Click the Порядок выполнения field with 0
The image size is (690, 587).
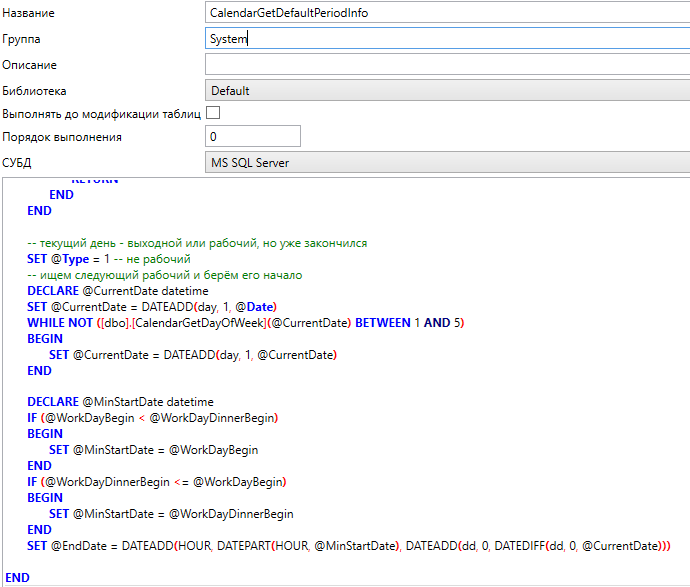pyautogui.click(x=252, y=136)
